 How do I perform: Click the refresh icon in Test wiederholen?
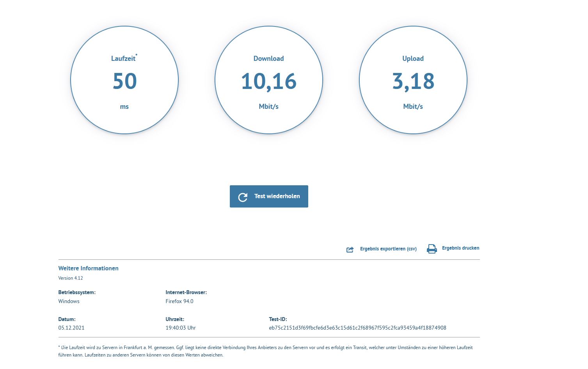(x=243, y=197)
